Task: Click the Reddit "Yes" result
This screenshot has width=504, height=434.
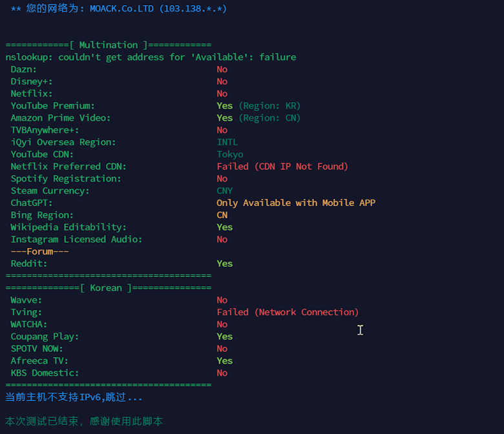Action: click(x=224, y=263)
